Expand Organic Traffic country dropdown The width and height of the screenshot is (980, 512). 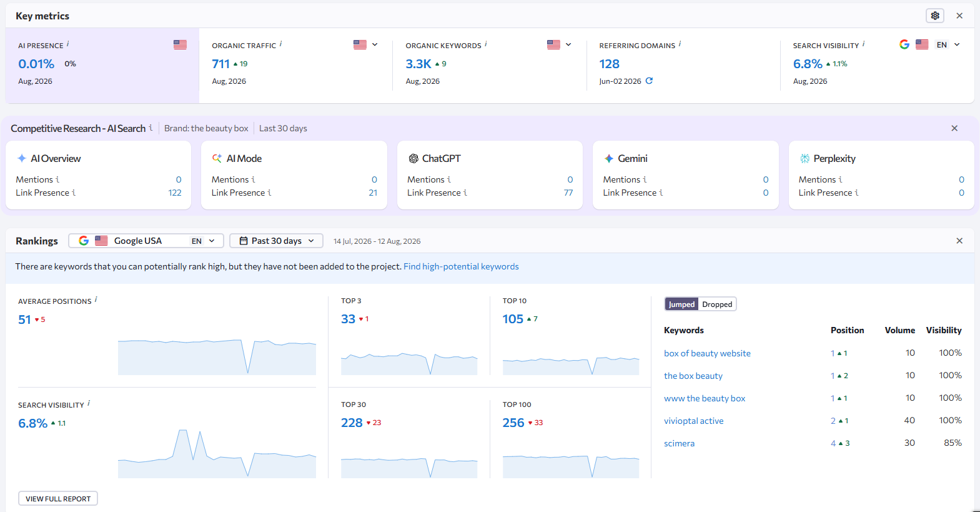coord(366,44)
